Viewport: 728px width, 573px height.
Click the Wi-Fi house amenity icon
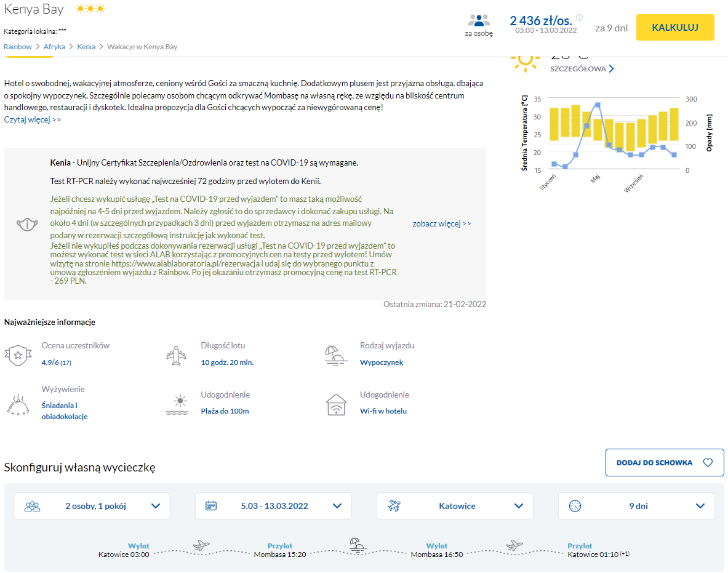pyautogui.click(x=335, y=404)
